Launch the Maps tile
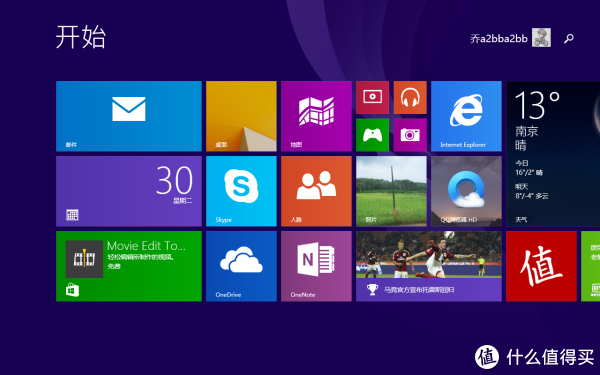Image resolution: width=600 pixels, height=375 pixels. (316, 116)
